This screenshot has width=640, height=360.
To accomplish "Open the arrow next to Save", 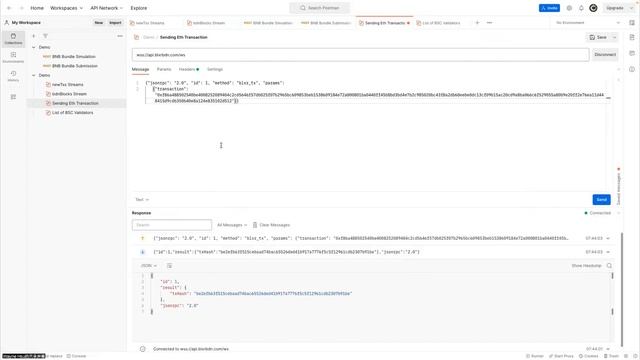I will (614, 37).
